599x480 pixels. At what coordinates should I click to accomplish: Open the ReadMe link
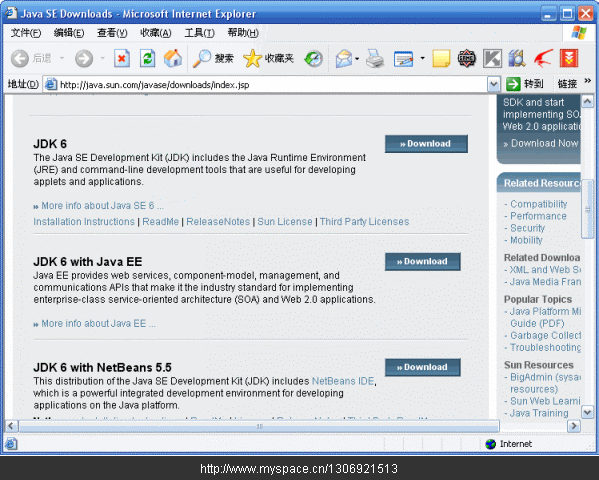(160, 222)
